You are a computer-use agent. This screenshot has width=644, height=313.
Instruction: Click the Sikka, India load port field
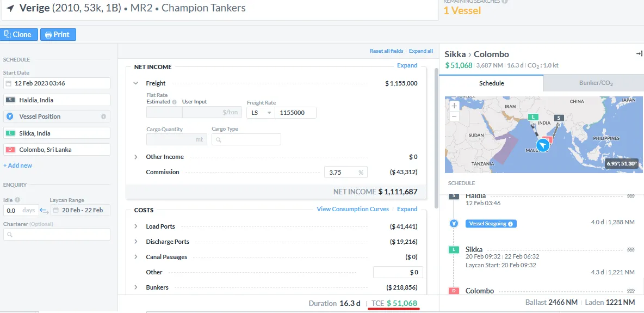pyautogui.click(x=57, y=133)
